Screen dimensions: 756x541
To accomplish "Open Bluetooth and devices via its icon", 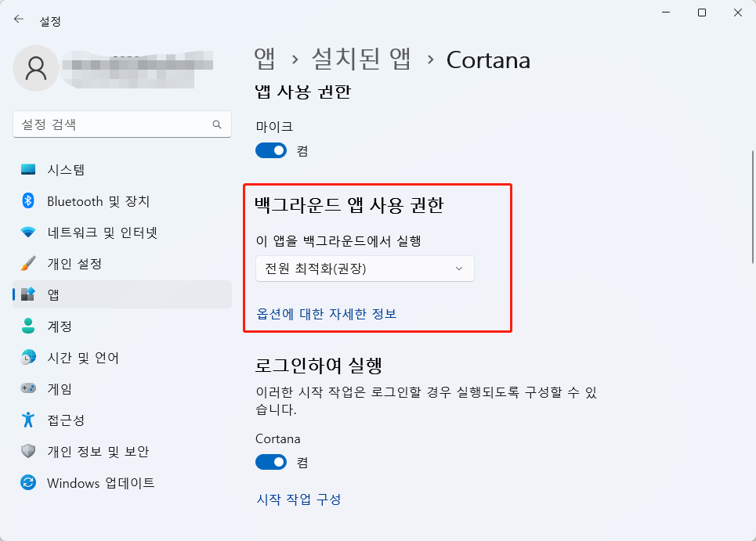I will (x=28, y=201).
